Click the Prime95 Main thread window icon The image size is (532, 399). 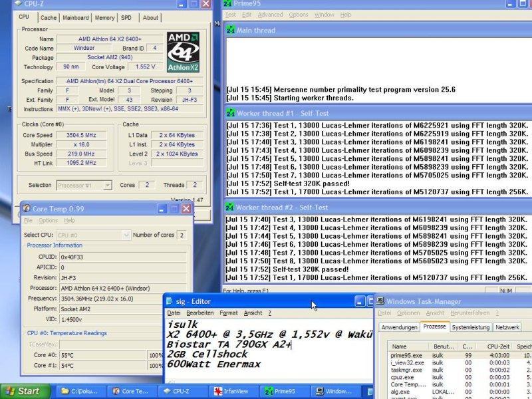point(231,30)
